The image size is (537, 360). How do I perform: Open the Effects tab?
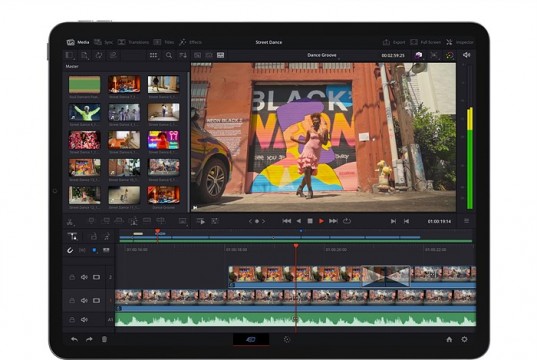[190, 42]
